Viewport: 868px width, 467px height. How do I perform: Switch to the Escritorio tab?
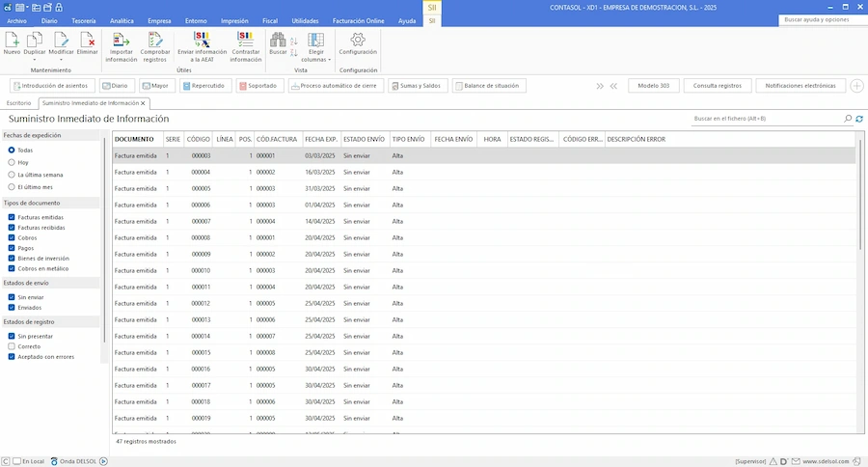(19, 102)
